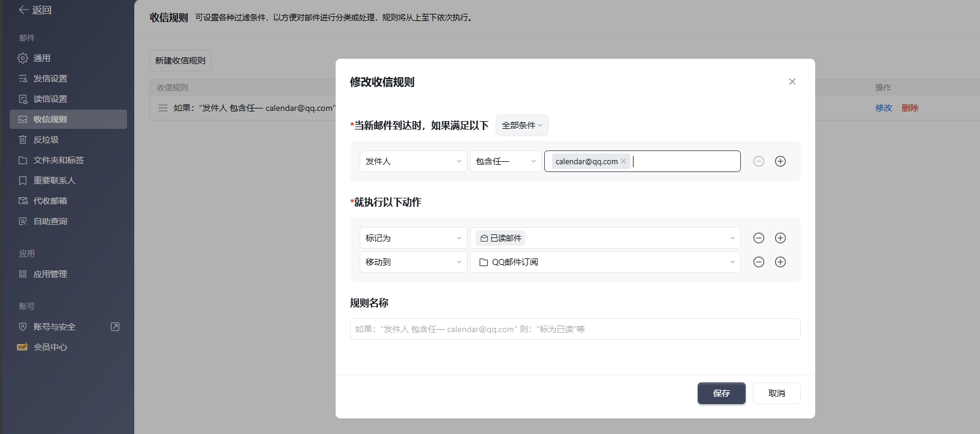Remove the 移动到 action row

tap(759, 262)
